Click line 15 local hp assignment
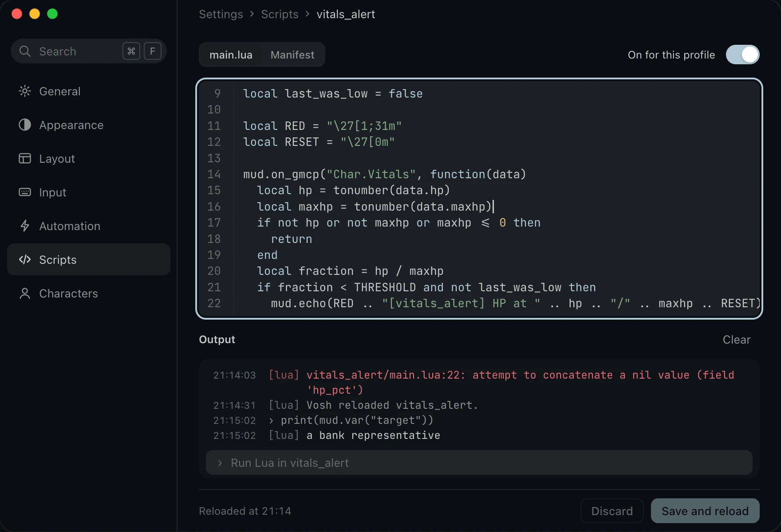The height and width of the screenshot is (532, 781). pos(353,190)
